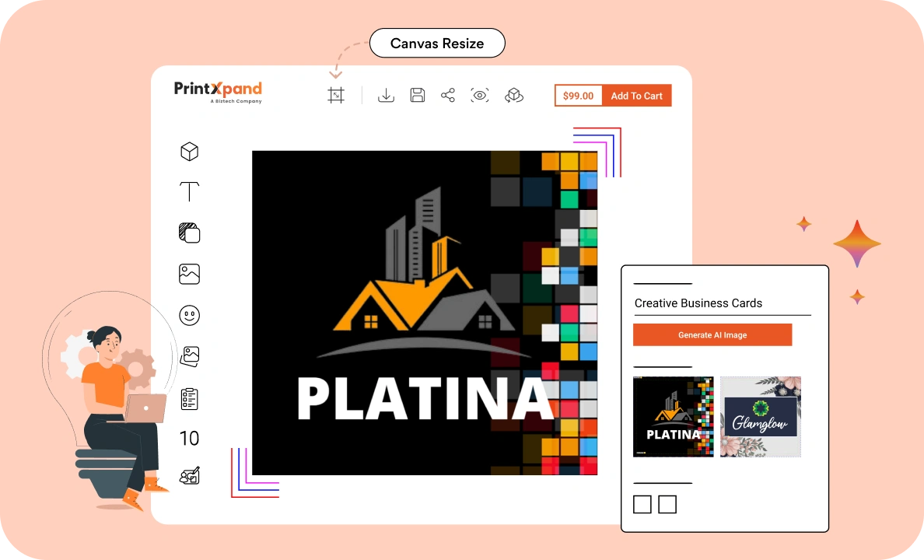Click the Generate AI Image button

click(x=712, y=335)
